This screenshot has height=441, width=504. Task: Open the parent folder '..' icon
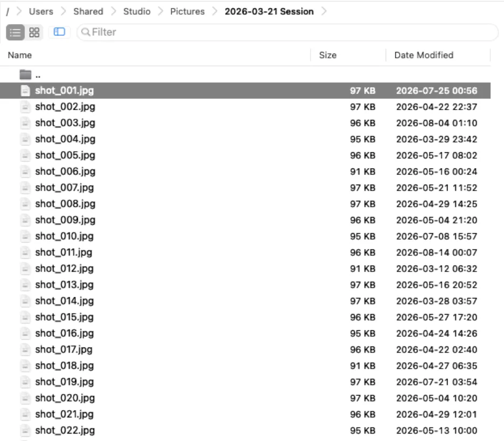pyautogui.click(x=25, y=75)
